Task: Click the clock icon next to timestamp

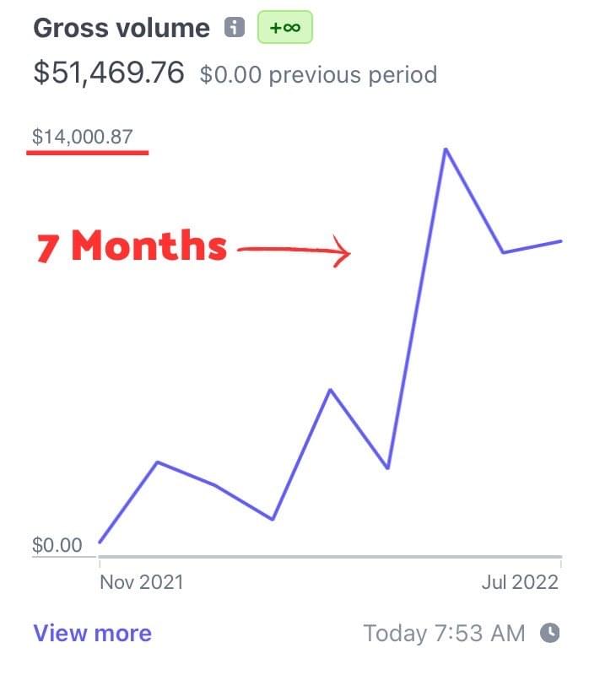Action: click(x=549, y=632)
